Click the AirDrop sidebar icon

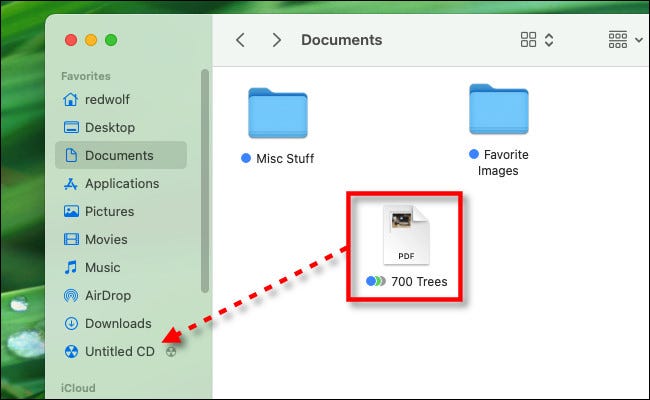tap(71, 295)
